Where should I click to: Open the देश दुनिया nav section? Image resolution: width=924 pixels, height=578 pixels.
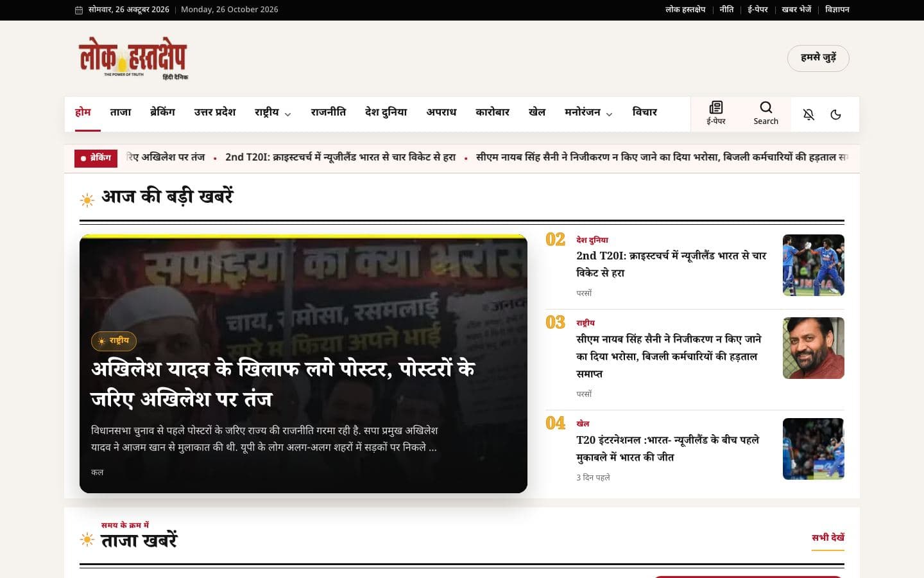386,112
